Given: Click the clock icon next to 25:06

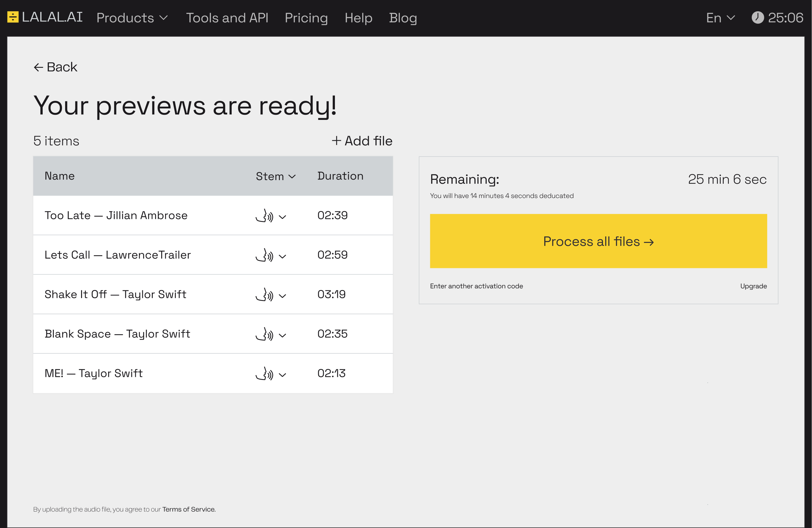Looking at the screenshot, I should tap(758, 18).
